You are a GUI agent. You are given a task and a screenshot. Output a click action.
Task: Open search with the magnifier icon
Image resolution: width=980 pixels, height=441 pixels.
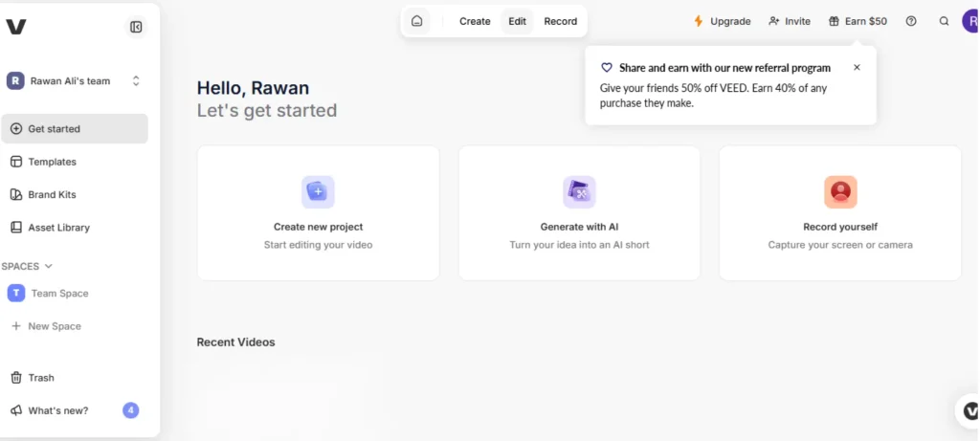coord(945,21)
